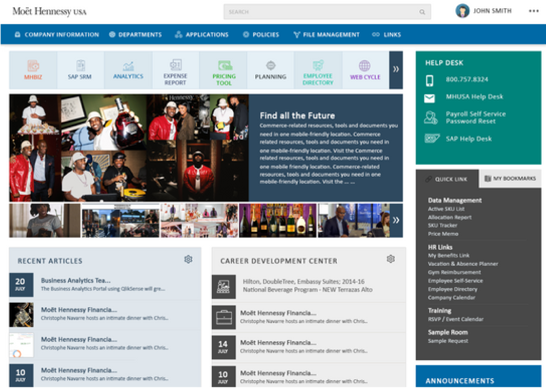This screenshot has height=392, width=546.
Task: Click the SAP Help Desk icon
Action: pos(432,139)
